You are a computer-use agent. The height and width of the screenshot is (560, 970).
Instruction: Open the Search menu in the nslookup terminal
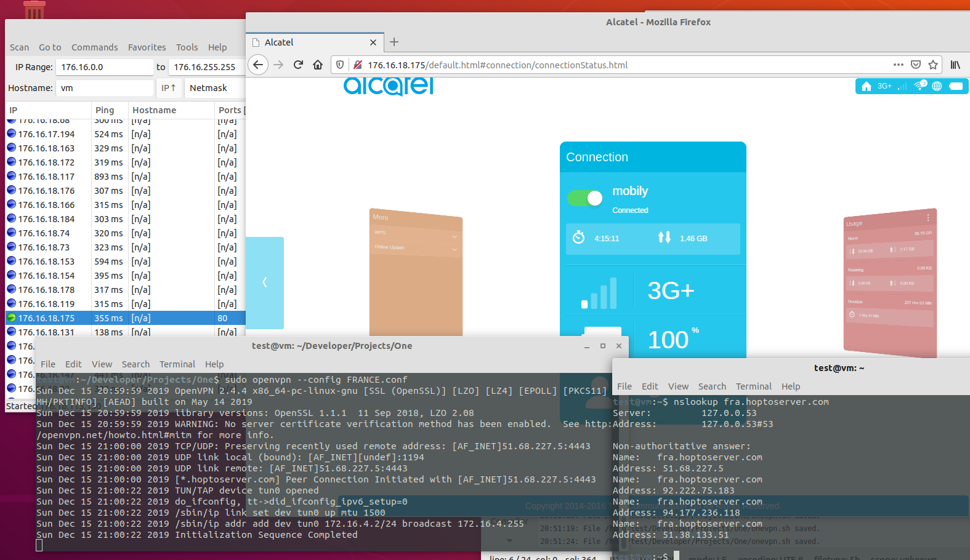point(712,386)
